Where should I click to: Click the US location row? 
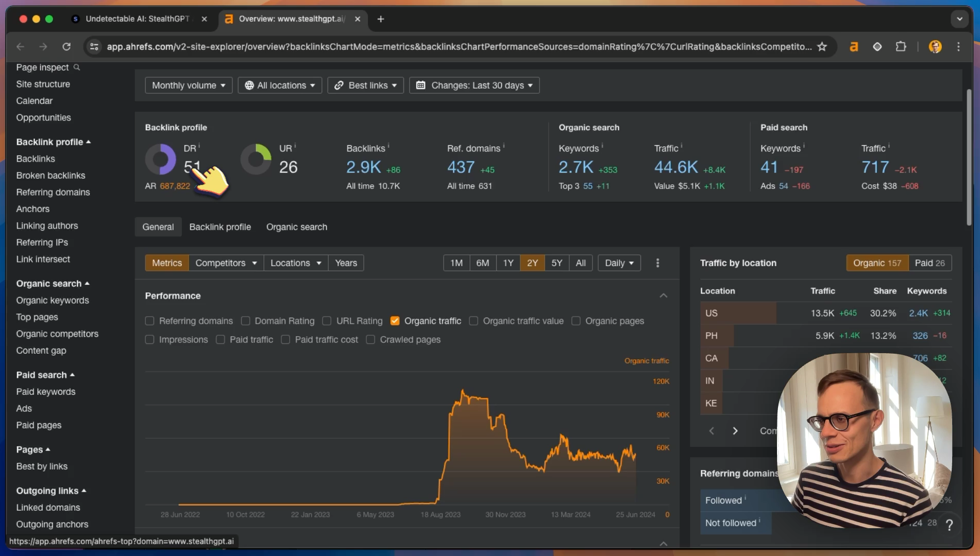(x=825, y=313)
